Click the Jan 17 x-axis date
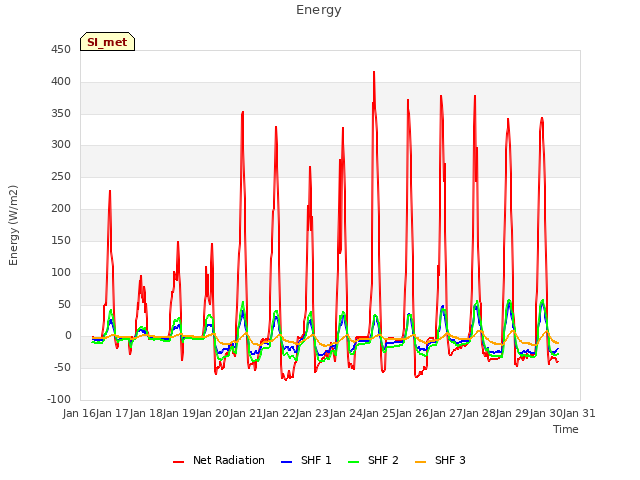Image resolution: width=640 pixels, height=480 pixels. pyautogui.click(x=112, y=414)
